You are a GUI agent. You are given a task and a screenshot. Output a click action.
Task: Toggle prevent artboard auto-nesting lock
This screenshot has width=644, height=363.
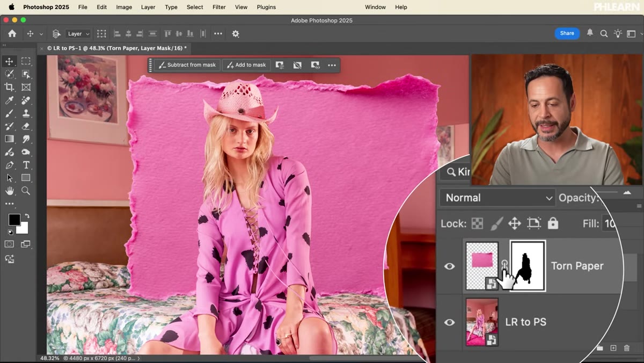point(534,223)
